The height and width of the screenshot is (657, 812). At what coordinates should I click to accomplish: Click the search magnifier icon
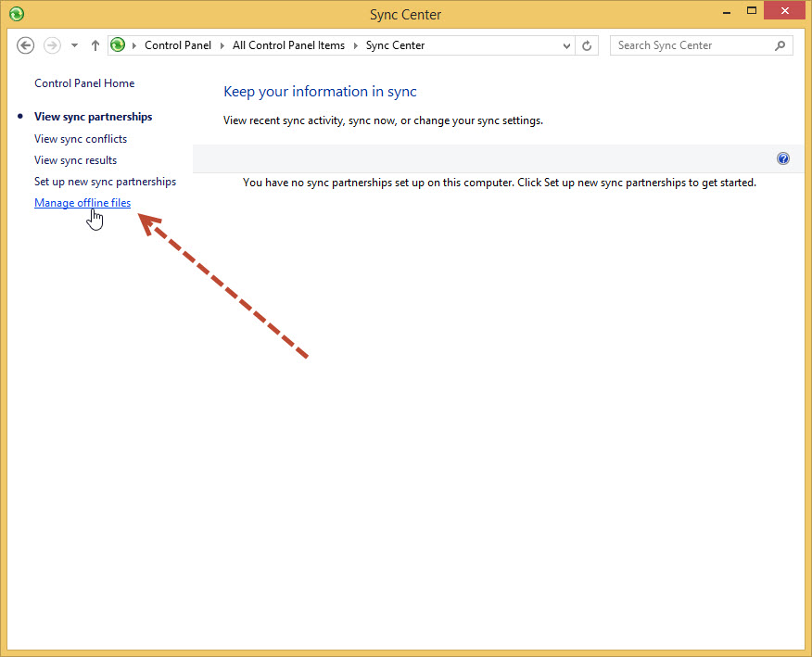[780, 44]
